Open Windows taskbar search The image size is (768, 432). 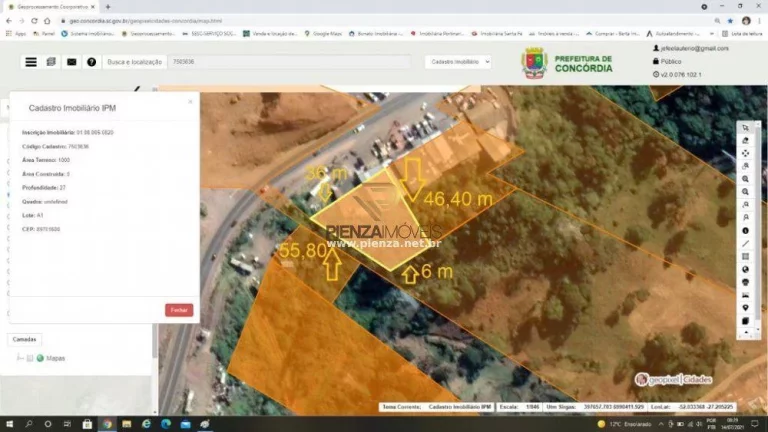[x=28, y=424]
